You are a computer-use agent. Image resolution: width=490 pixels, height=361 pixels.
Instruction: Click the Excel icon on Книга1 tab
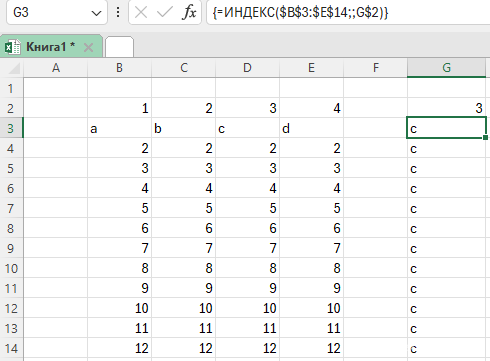(x=13, y=47)
